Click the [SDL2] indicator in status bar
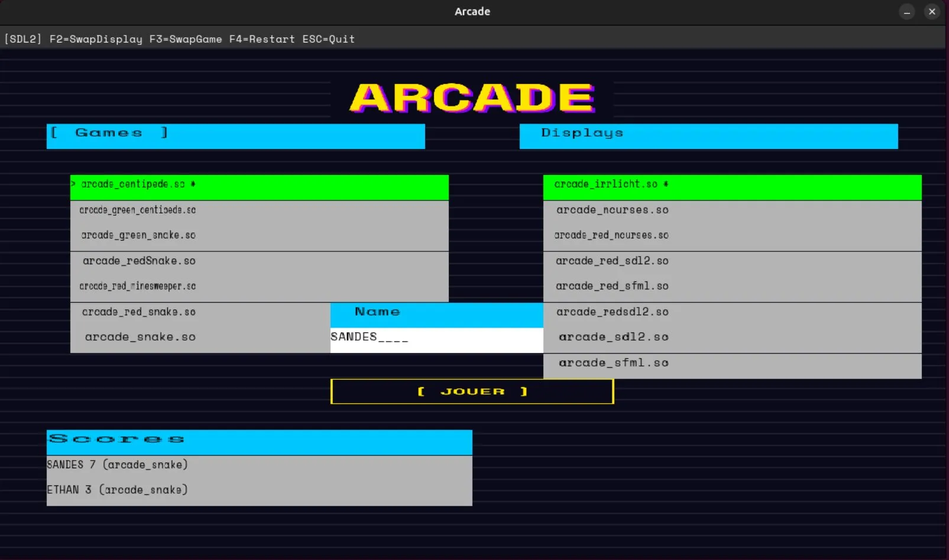 click(23, 39)
